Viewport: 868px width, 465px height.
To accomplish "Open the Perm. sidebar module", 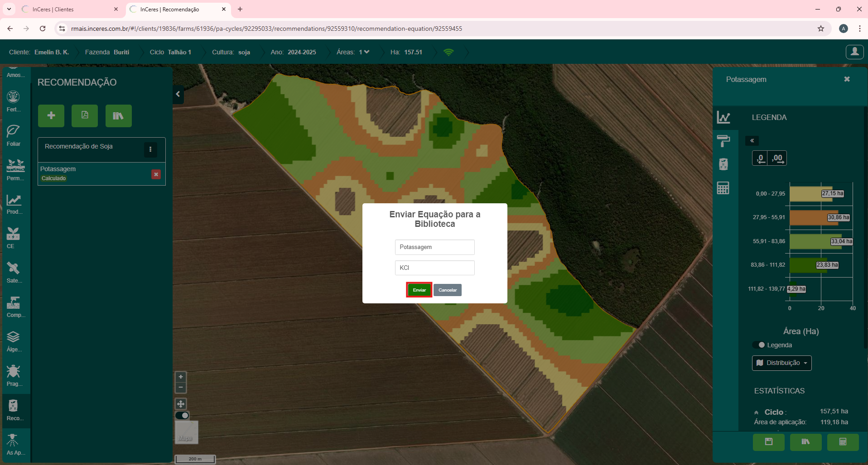I will point(15,170).
